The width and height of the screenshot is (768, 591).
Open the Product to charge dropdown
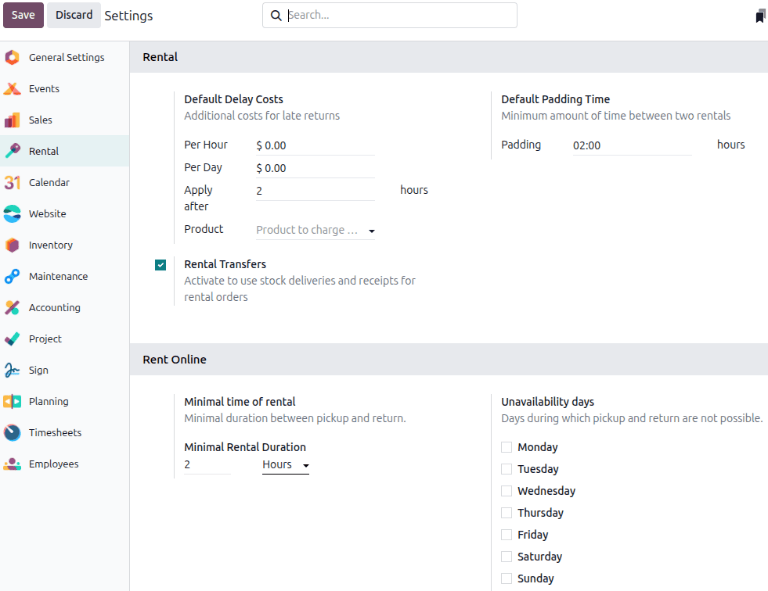click(315, 230)
